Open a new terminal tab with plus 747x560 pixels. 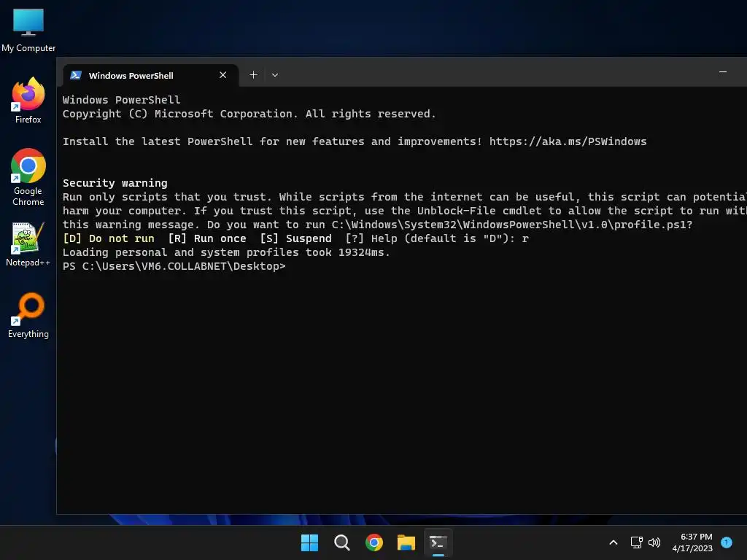point(253,75)
